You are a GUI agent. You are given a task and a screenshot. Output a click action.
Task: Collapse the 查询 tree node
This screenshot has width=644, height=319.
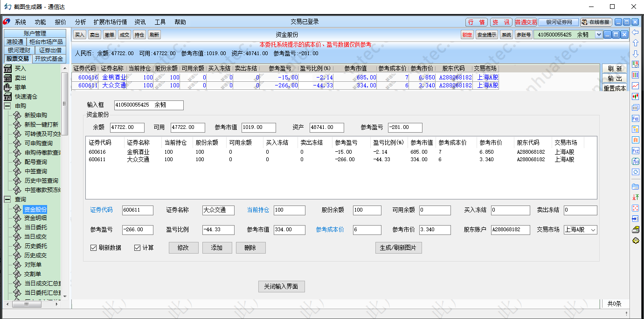[7, 199]
